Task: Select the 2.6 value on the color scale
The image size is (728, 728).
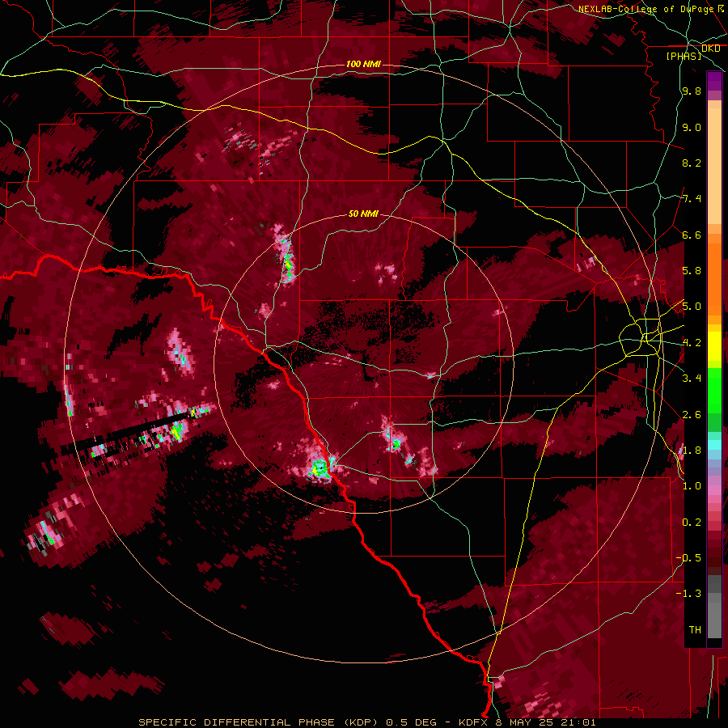Action: point(692,415)
